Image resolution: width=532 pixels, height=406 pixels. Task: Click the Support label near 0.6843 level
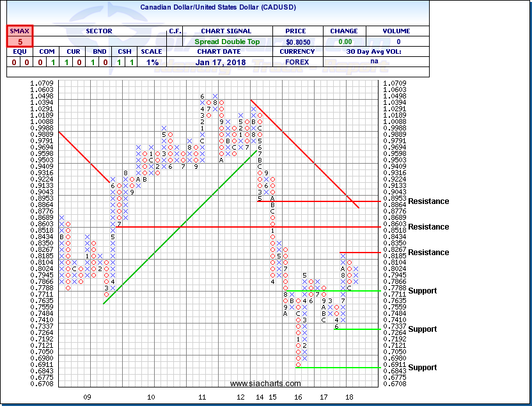point(423,368)
